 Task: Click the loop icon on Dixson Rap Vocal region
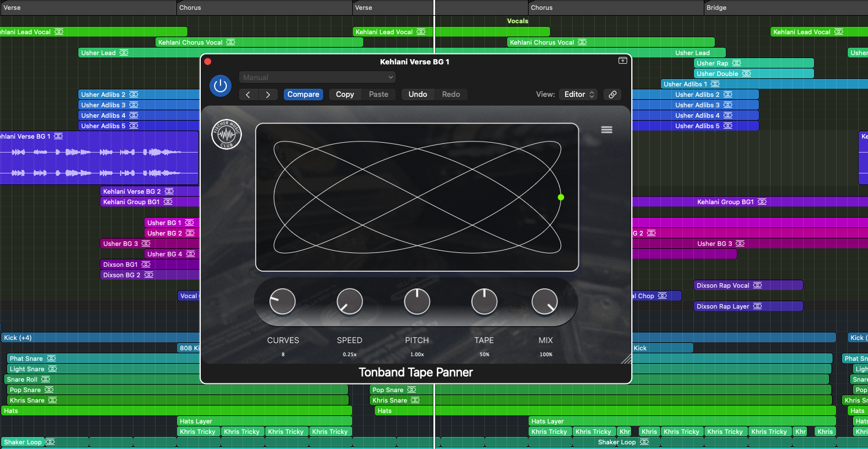click(758, 285)
